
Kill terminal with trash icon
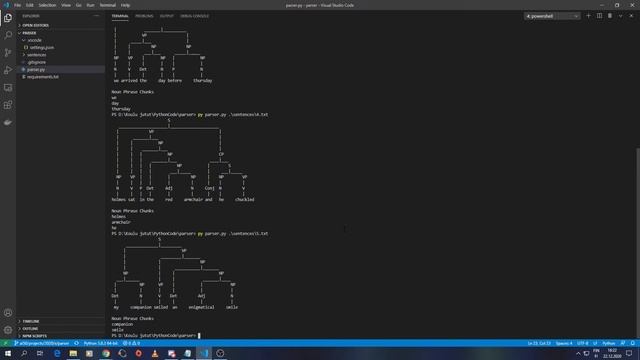point(610,16)
